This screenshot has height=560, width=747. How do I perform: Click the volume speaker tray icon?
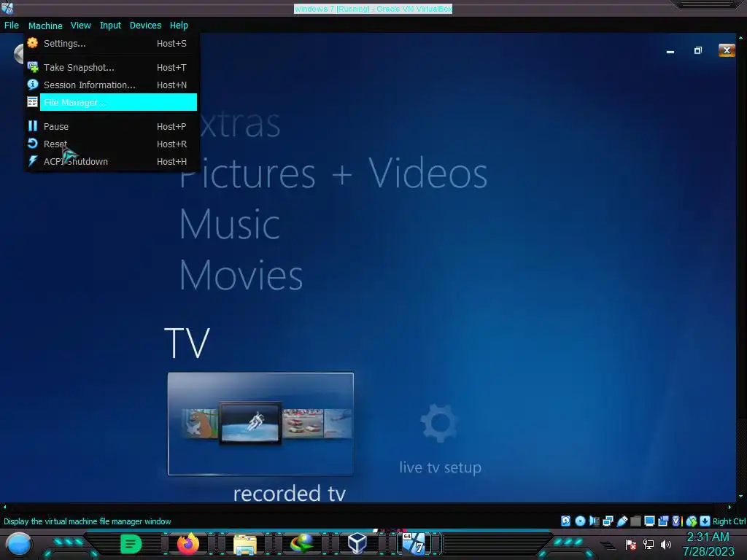pyautogui.click(x=665, y=544)
